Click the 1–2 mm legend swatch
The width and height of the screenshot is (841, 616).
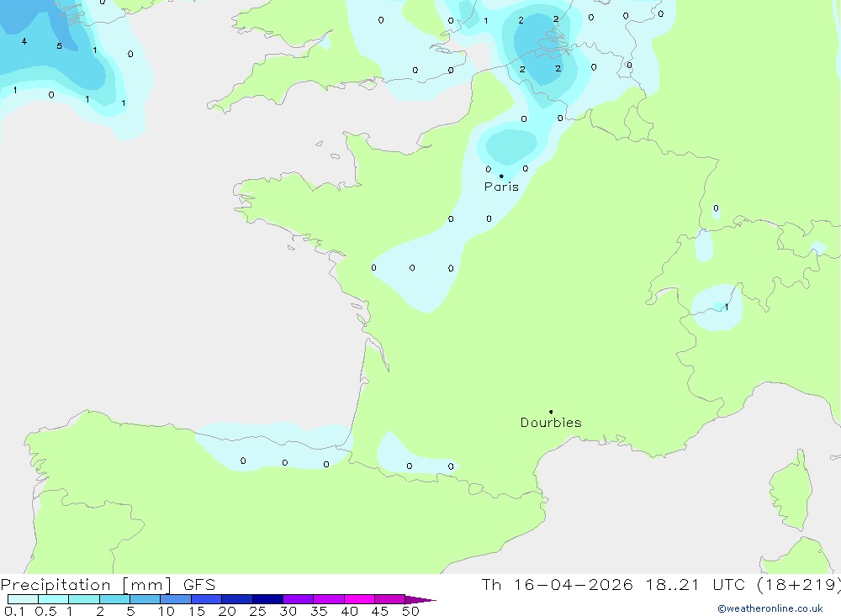83,599
